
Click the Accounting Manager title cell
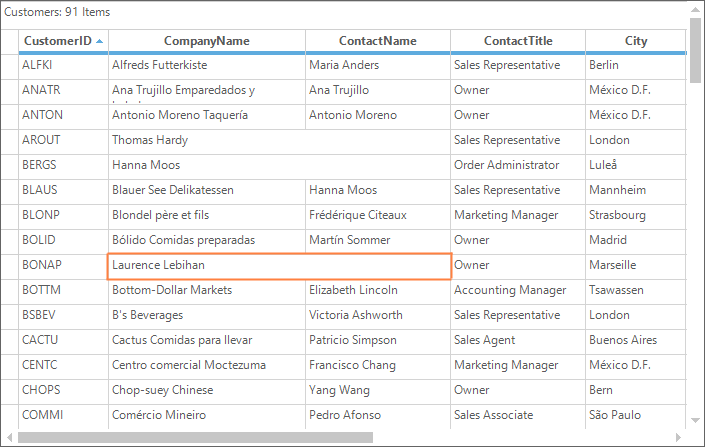pos(518,290)
